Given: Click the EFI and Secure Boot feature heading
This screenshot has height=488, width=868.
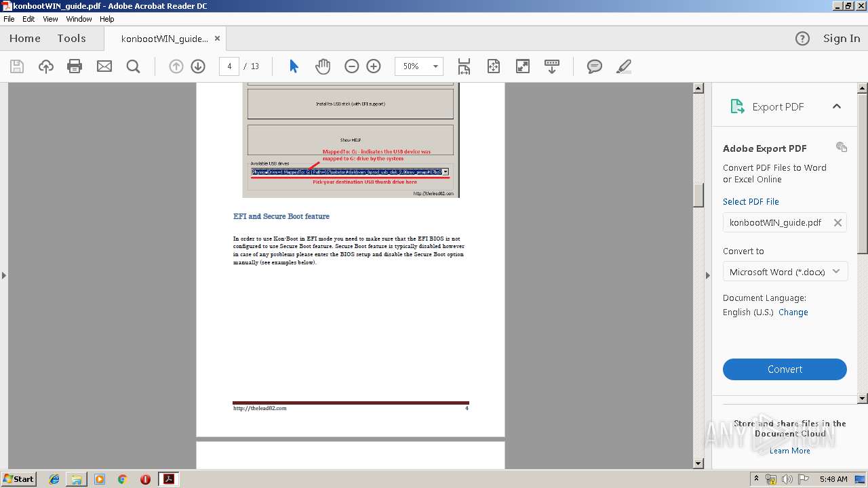Looking at the screenshot, I should pyautogui.click(x=281, y=216).
